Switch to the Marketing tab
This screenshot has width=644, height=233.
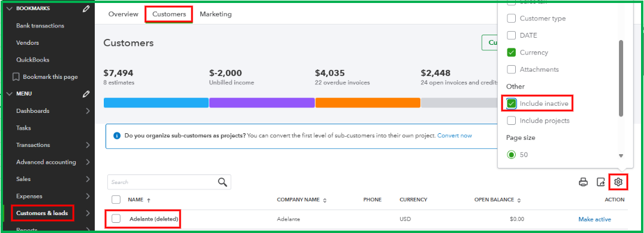pyautogui.click(x=216, y=14)
